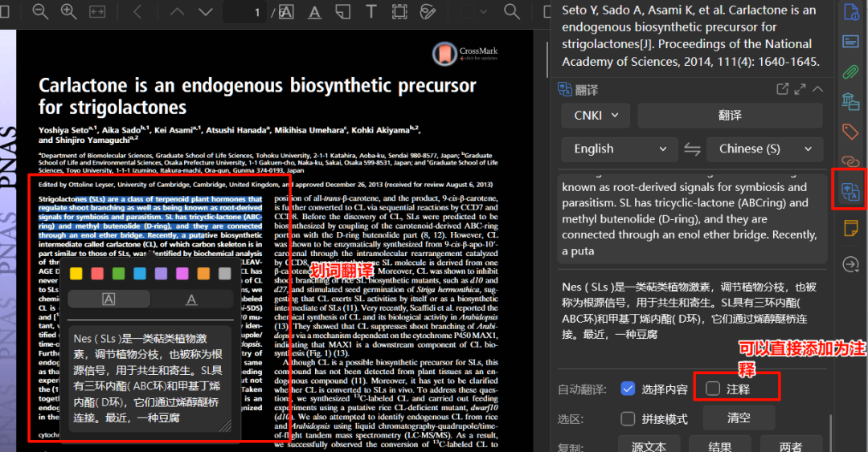This screenshot has height=452, width=868.
Task: Choose highlight mode in selection popup
Action: [x=108, y=299]
